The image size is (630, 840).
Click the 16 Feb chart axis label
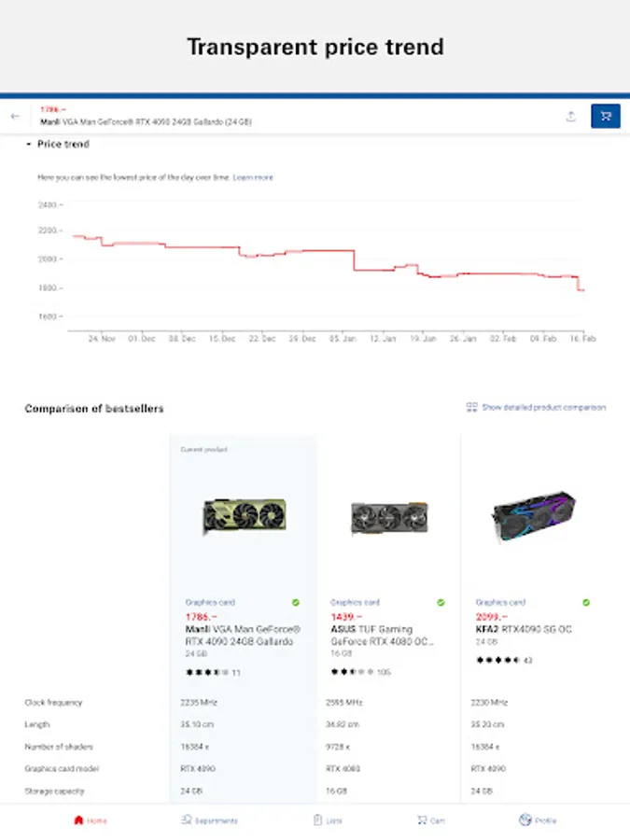coord(582,339)
